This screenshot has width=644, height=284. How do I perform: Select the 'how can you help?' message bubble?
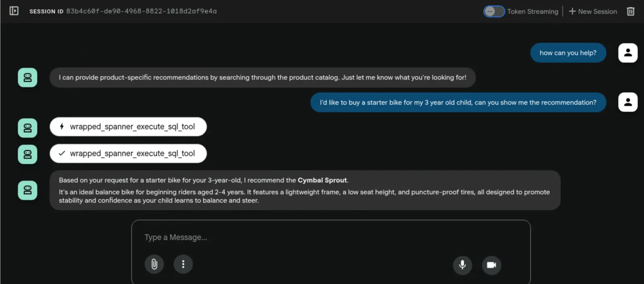coord(568,53)
